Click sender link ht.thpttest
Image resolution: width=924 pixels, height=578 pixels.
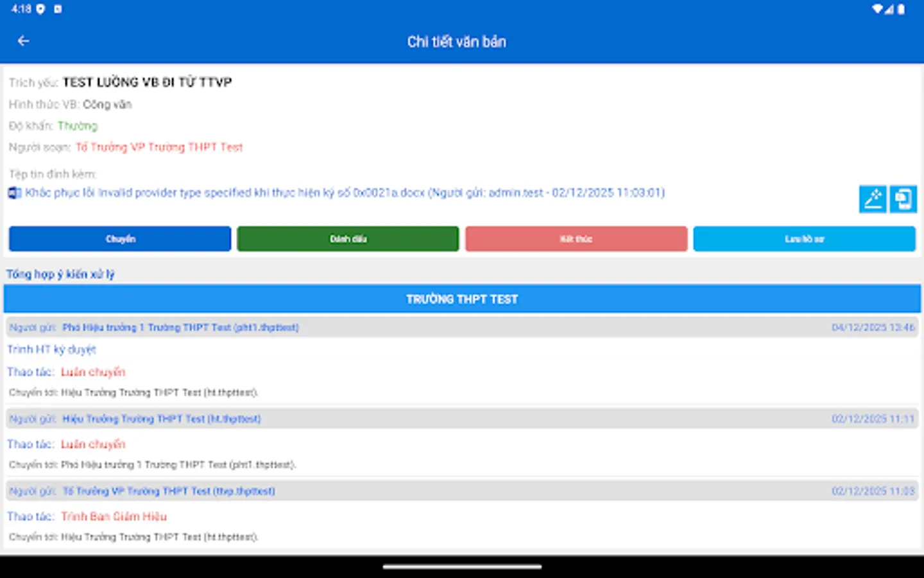pos(162,418)
